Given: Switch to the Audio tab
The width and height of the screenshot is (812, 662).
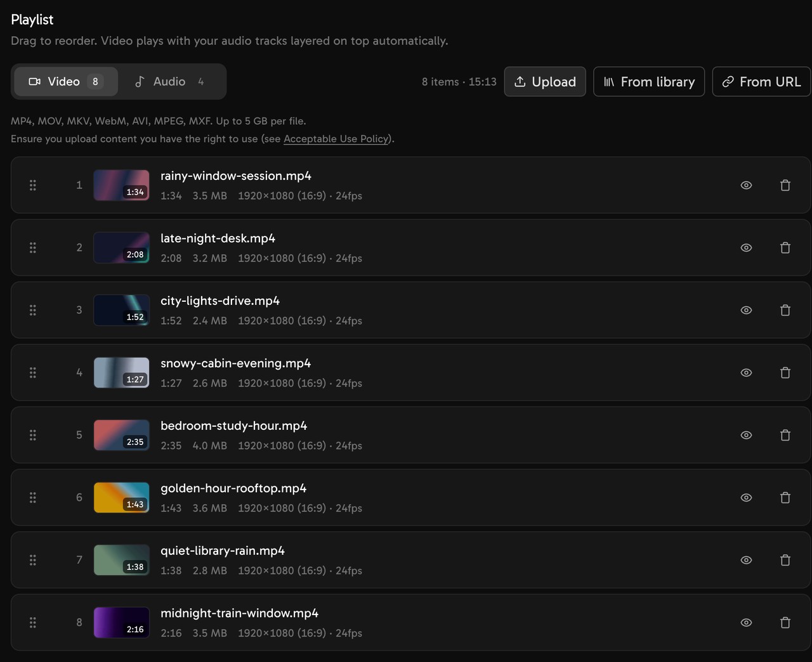Looking at the screenshot, I should (170, 81).
